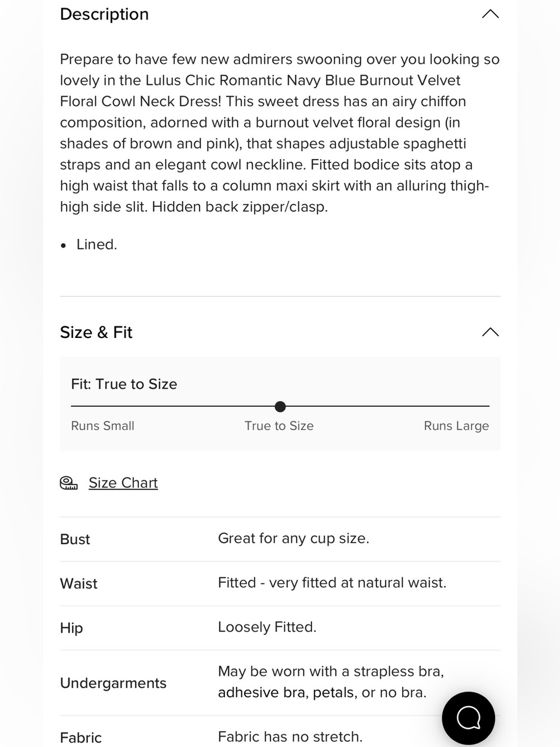Screen dimensions: 560x747
Task: Click the Bust row label
Action: tap(75, 539)
